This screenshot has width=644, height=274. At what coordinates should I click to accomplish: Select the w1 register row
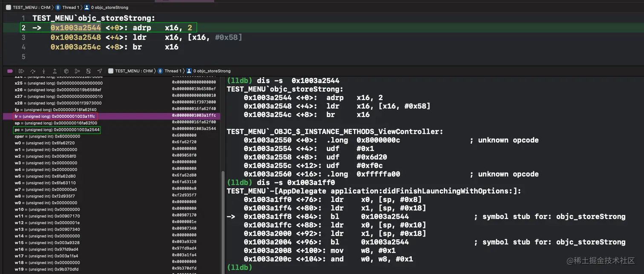(x=111, y=150)
